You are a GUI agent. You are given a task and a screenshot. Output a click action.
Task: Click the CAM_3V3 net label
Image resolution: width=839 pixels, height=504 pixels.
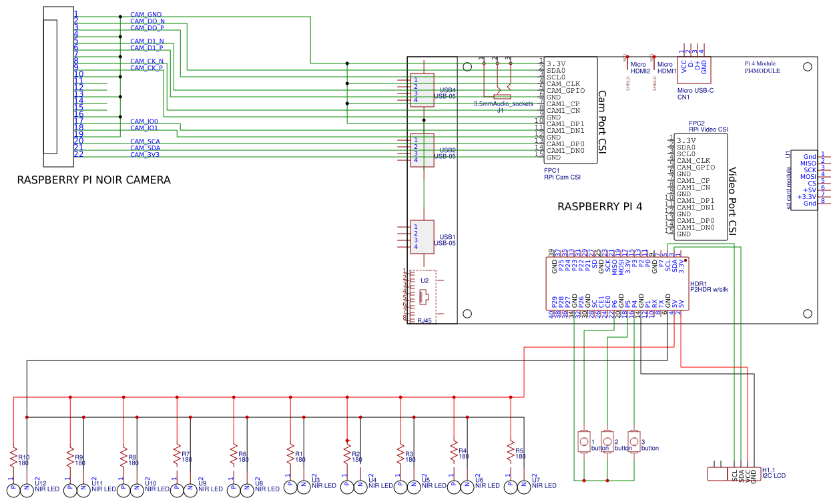pyautogui.click(x=145, y=154)
